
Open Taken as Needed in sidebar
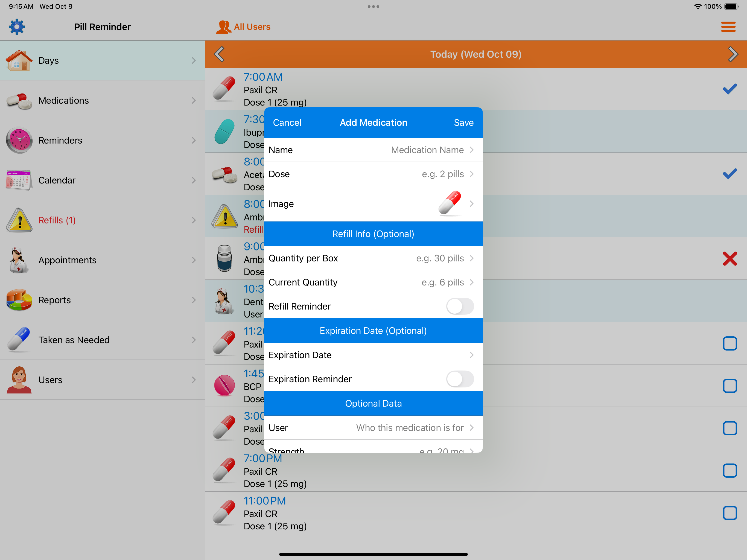click(102, 339)
